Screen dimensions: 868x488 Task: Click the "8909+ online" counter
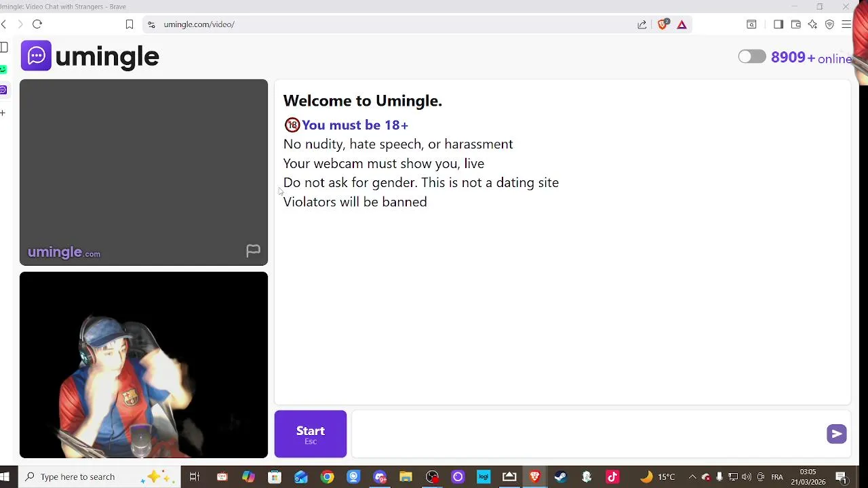click(x=811, y=58)
